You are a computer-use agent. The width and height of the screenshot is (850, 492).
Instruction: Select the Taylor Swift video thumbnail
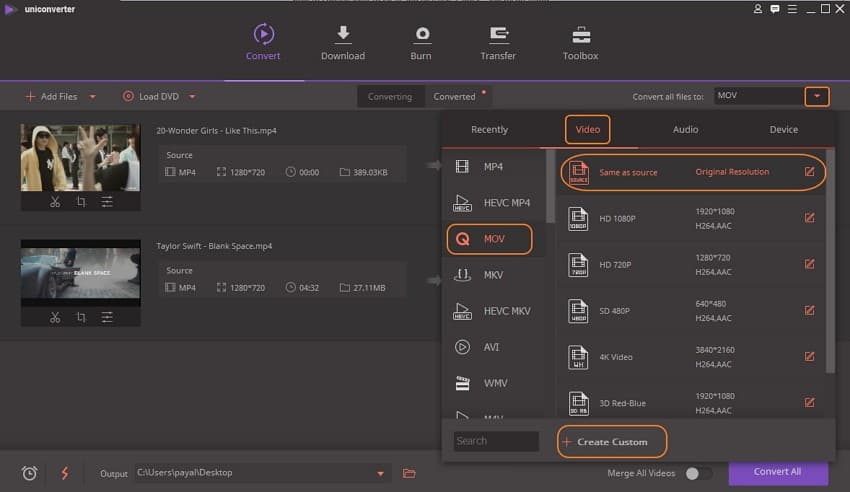pyautogui.click(x=81, y=273)
